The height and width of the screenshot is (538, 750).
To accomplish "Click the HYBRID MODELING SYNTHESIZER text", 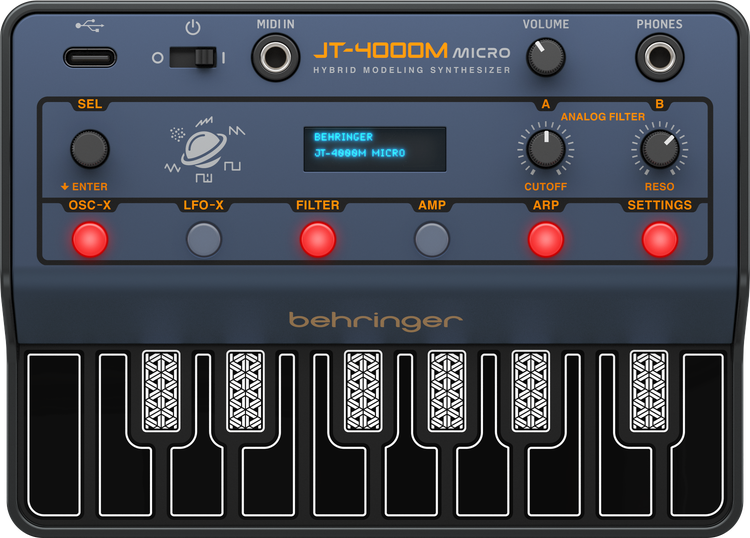I will pos(412,70).
